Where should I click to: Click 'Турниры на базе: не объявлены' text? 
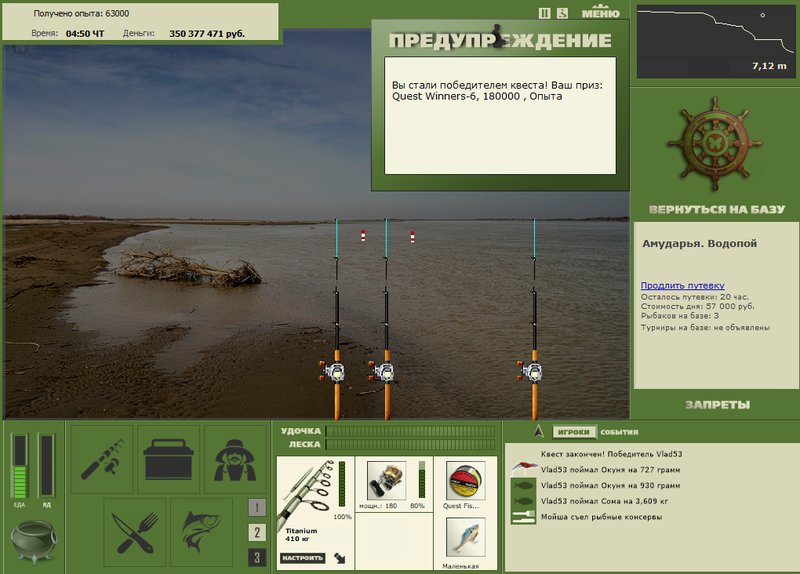click(x=705, y=328)
